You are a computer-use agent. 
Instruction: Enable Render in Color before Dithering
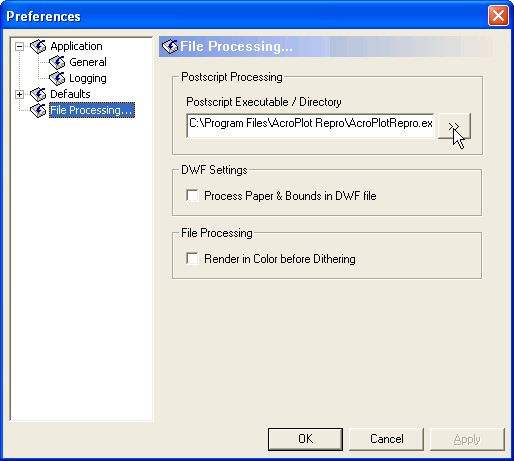click(x=192, y=258)
